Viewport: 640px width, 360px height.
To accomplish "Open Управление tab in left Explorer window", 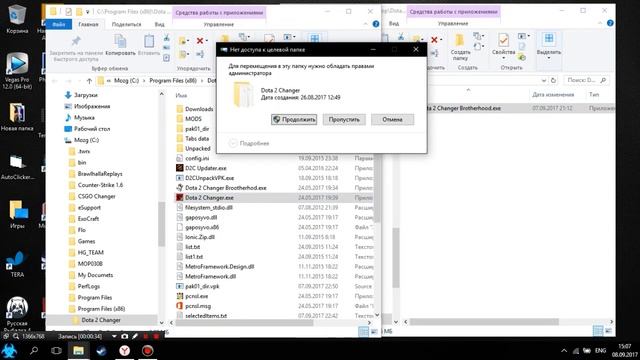I will (x=219, y=24).
